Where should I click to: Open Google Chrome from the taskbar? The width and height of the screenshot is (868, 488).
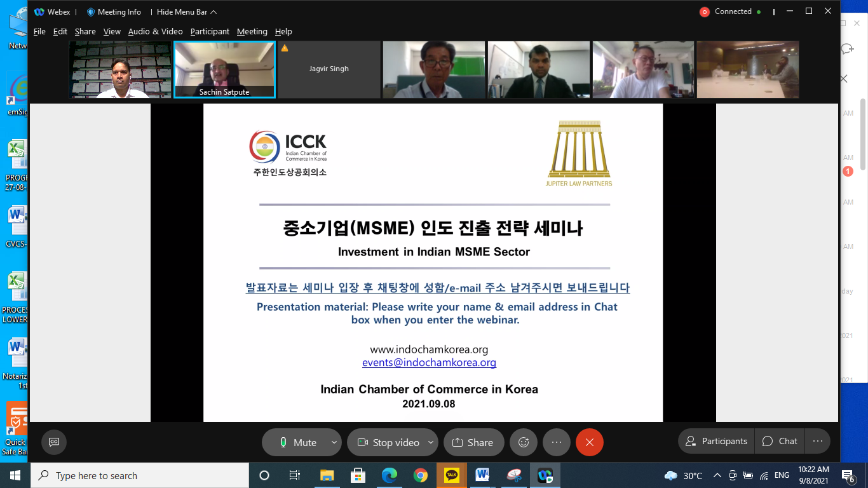pos(420,475)
